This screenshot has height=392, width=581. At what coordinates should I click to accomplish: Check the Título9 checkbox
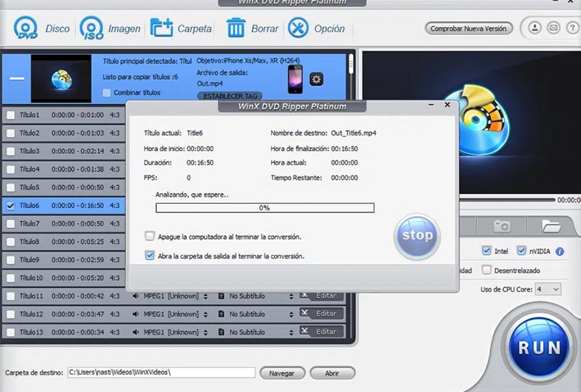11,260
